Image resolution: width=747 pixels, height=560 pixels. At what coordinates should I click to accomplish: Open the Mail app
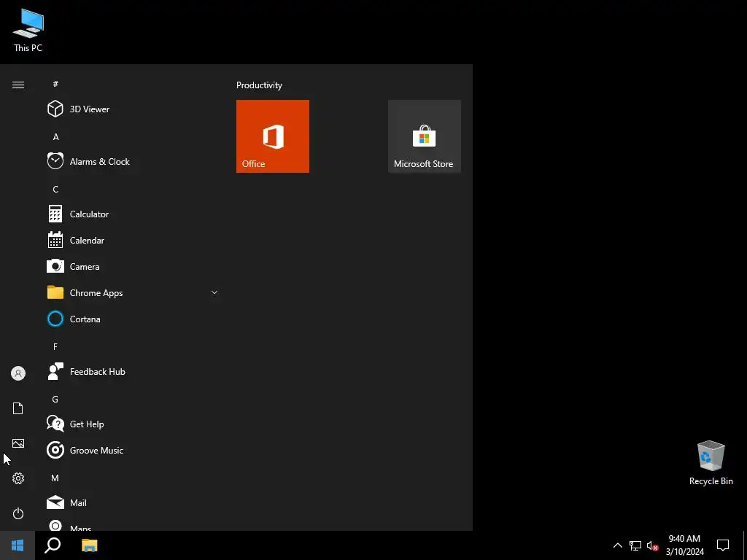133,503
